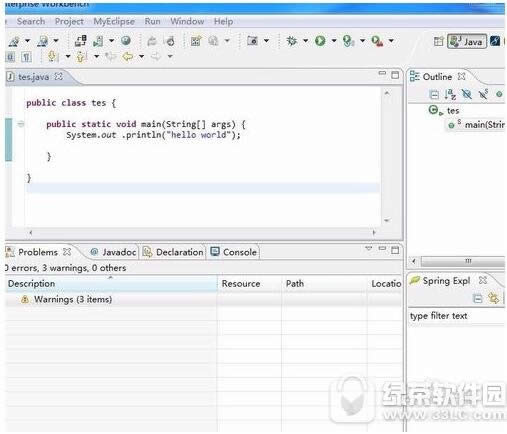Click the Collapse All icon in Outline

(x=434, y=95)
